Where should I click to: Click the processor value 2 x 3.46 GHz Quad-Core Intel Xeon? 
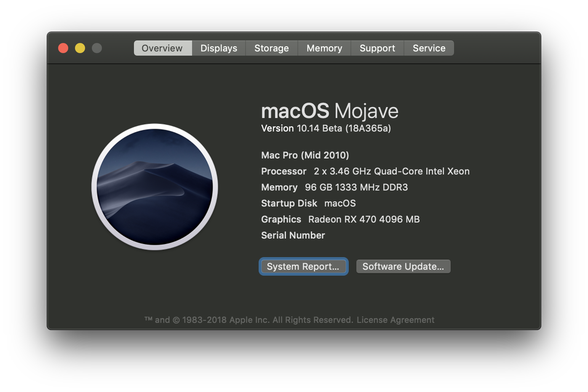coord(392,171)
